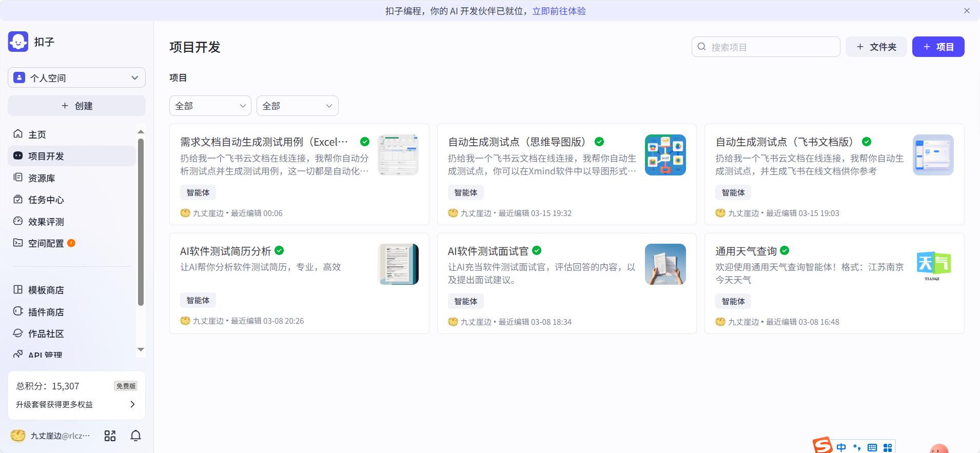This screenshot has width=980, height=453.
Task: Click the blue + 项目 button
Action: click(x=938, y=47)
